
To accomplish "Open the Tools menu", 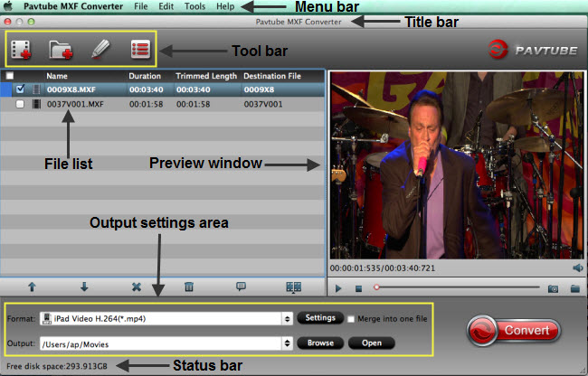I will (x=195, y=6).
